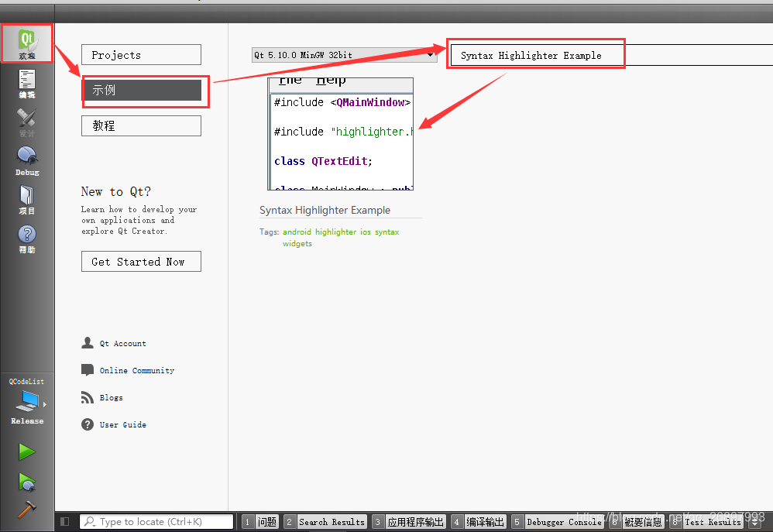Click the syntax tag
The image size is (773, 532).
point(387,232)
